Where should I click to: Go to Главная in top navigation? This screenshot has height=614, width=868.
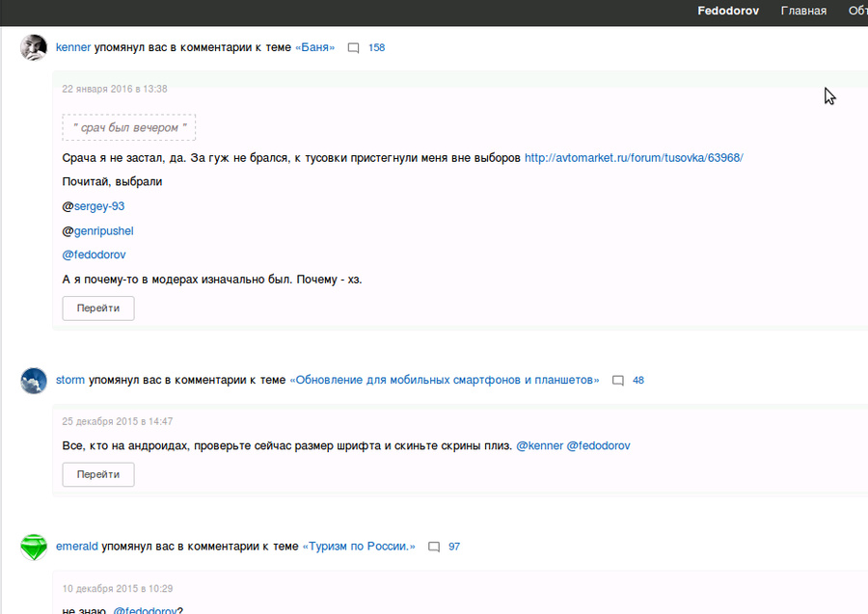coord(803,11)
